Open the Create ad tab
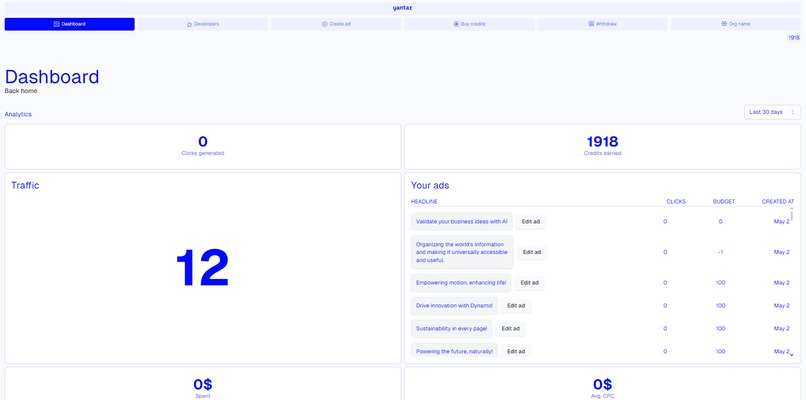 (x=336, y=24)
